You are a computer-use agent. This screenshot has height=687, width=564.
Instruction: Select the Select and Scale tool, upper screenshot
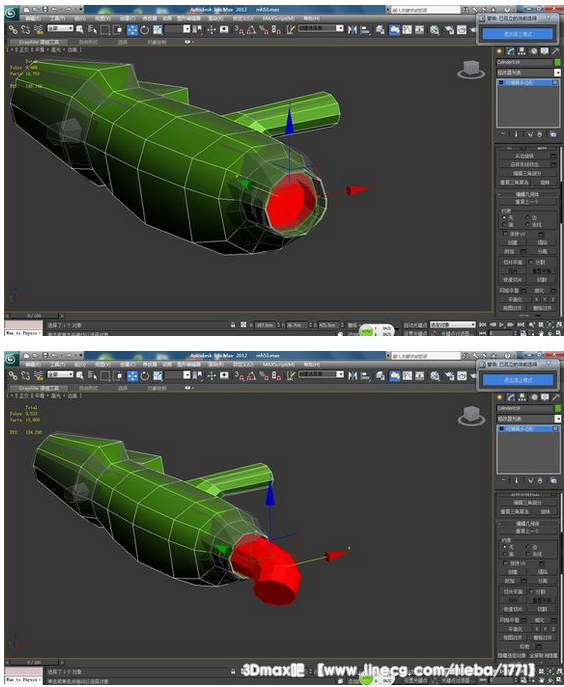[158, 29]
